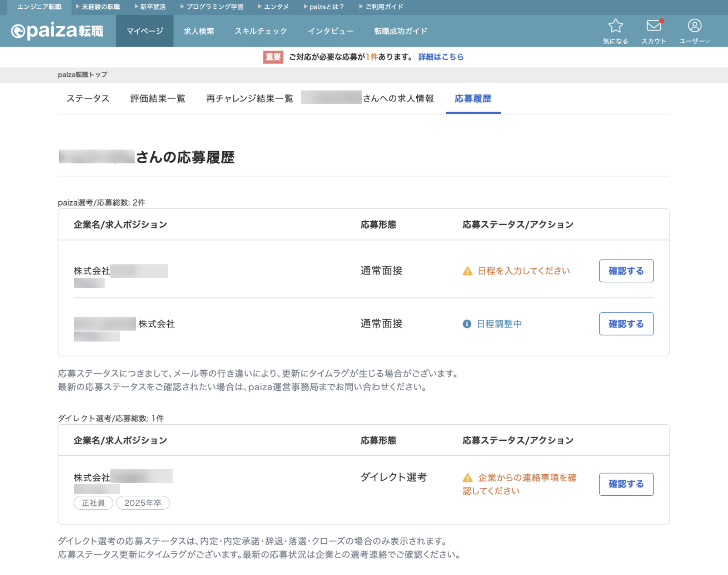Viewport: 728px width, 575px height.
Task: Click the 日程を入力してください status text
Action: (524, 271)
